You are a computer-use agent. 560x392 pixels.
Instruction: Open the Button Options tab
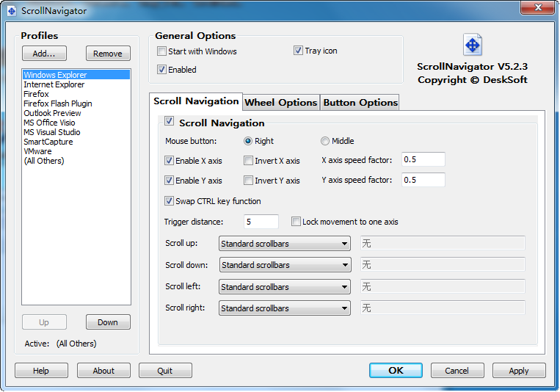tap(360, 102)
